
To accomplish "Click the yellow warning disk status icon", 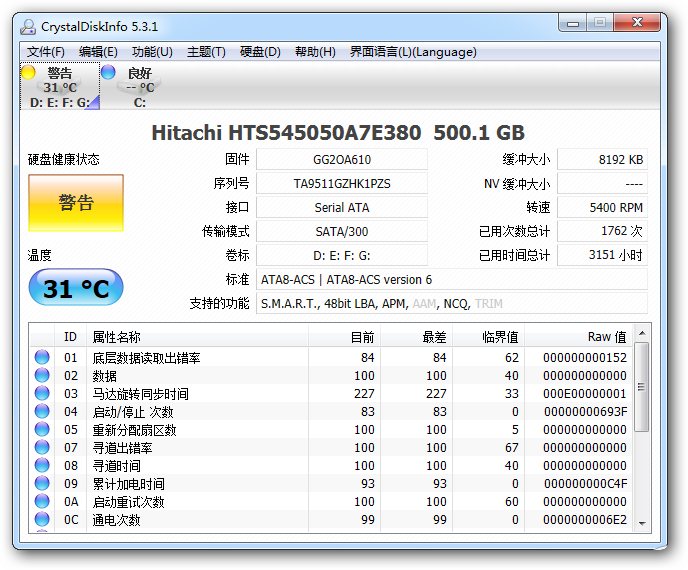I will click(x=29, y=72).
